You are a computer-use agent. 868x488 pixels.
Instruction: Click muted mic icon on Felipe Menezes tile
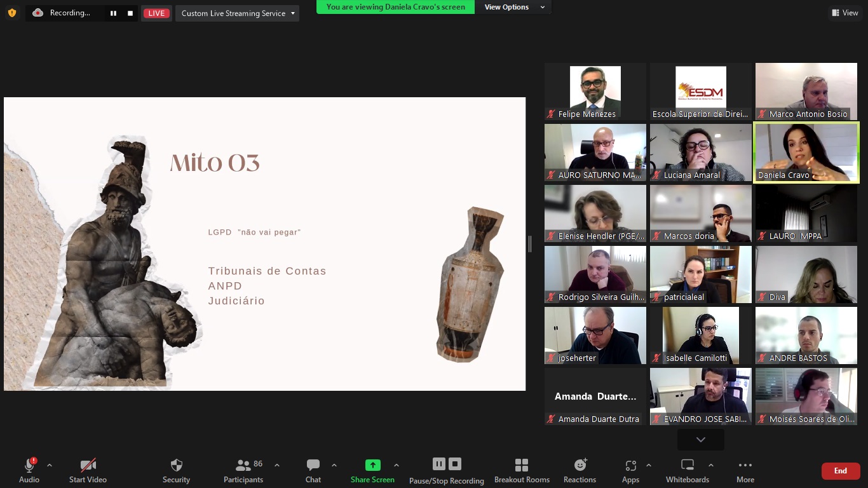[551, 114]
